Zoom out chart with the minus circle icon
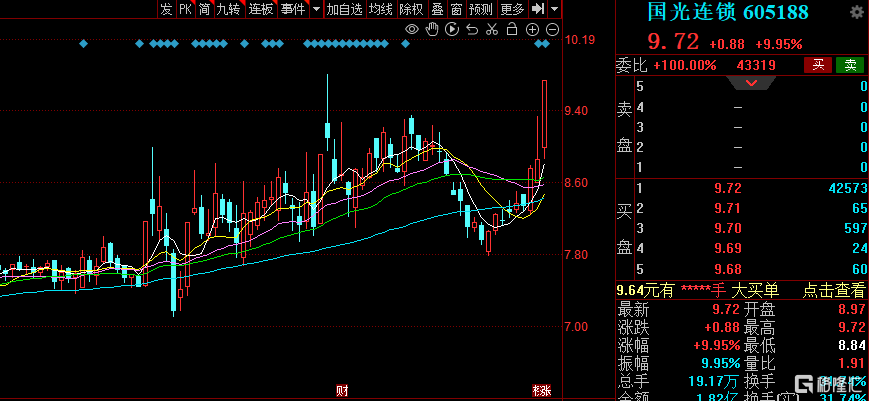 click(553, 29)
